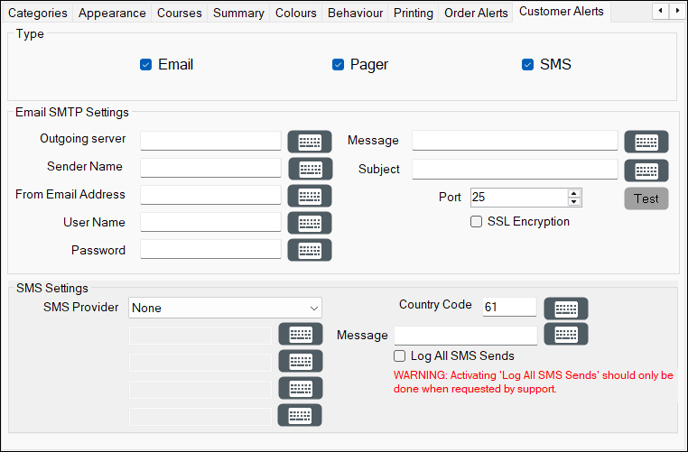This screenshot has height=452, width=688.
Task: Uncheck the Email alert type
Action: [x=146, y=65]
